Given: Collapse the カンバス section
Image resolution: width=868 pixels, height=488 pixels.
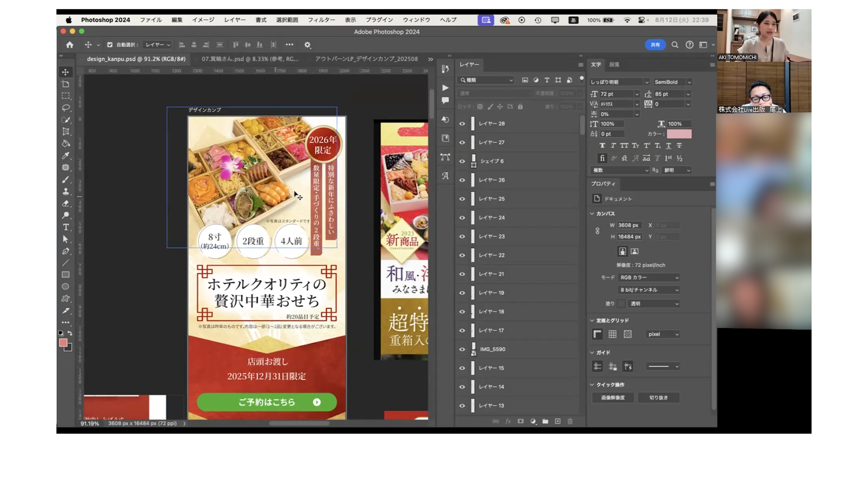Looking at the screenshot, I should (x=592, y=214).
